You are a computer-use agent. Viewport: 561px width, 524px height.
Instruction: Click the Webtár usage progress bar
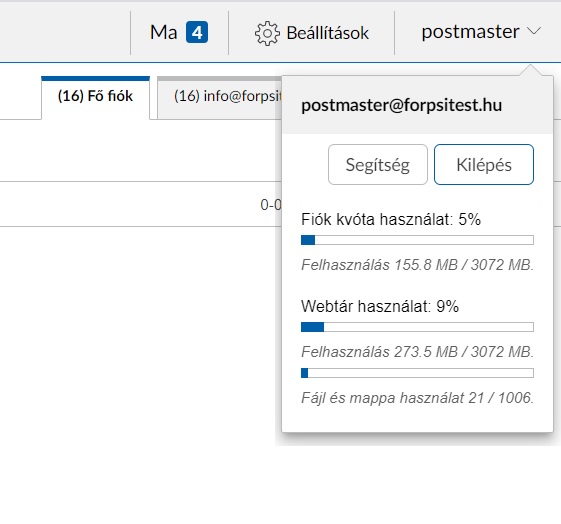418,327
